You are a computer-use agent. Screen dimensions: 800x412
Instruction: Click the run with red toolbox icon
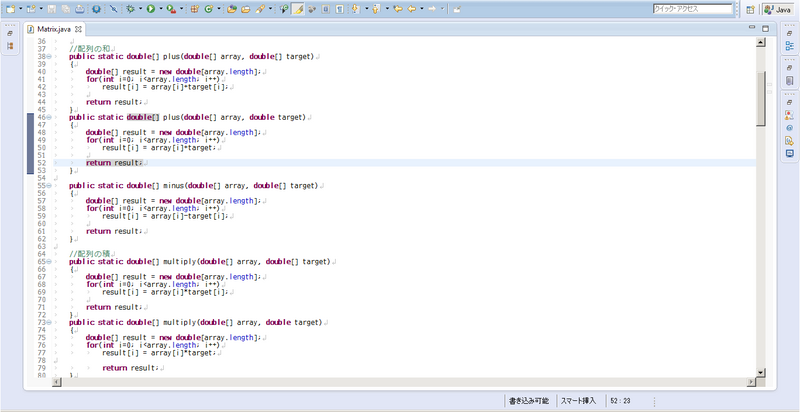(x=171, y=9)
